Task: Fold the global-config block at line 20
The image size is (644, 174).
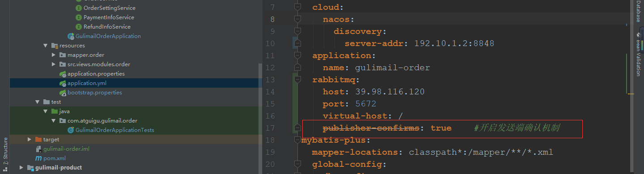Action: pyautogui.click(x=297, y=164)
